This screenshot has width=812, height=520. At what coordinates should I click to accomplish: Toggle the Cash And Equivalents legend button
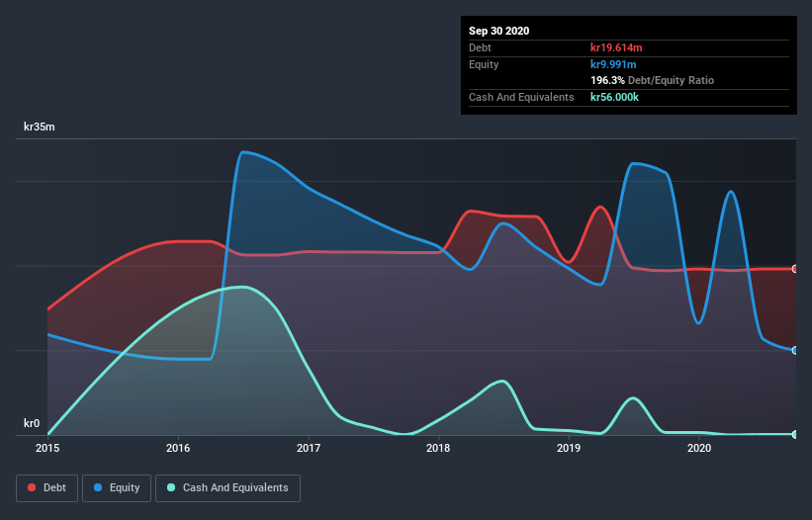(x=227, y=488)
